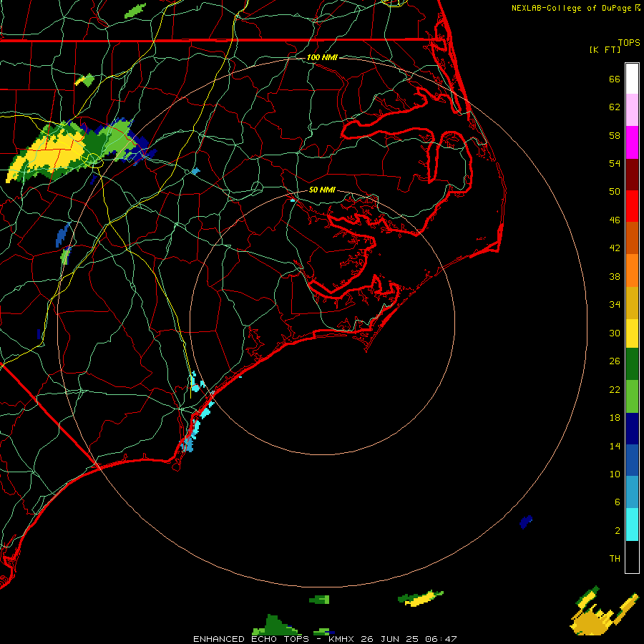
Task: Click the 06:47 time stamp
Action: click(441, 639)
